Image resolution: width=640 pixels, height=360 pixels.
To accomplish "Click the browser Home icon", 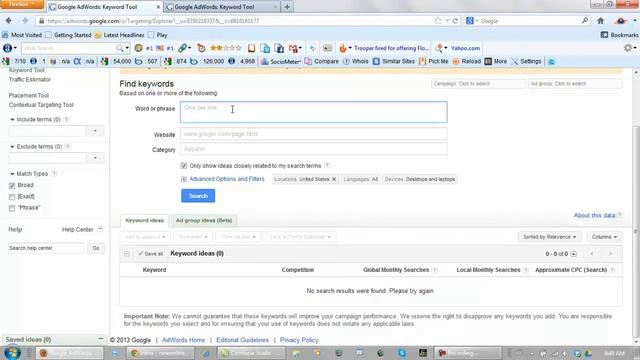I will click(600, 20).
